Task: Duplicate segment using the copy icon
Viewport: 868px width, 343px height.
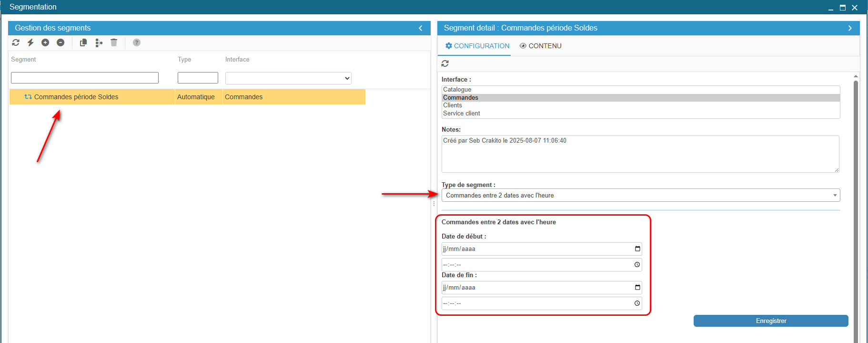Action: tap(83, 42)
